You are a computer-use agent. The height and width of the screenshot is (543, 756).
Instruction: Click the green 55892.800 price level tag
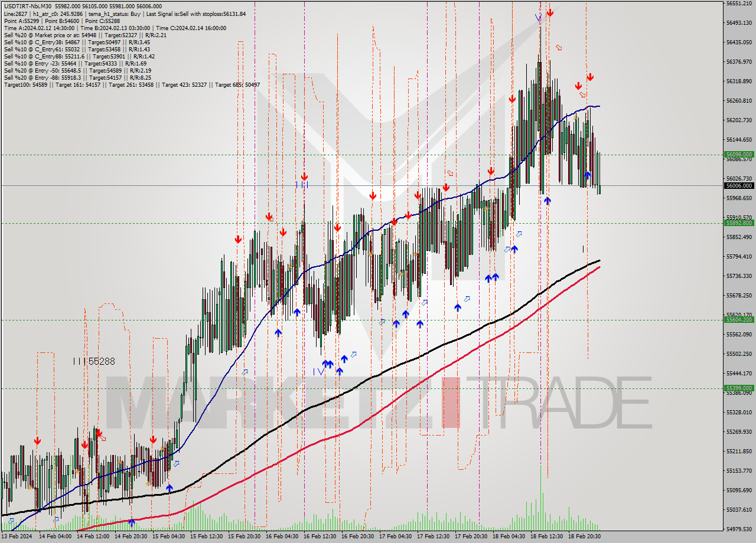point(738,223)
